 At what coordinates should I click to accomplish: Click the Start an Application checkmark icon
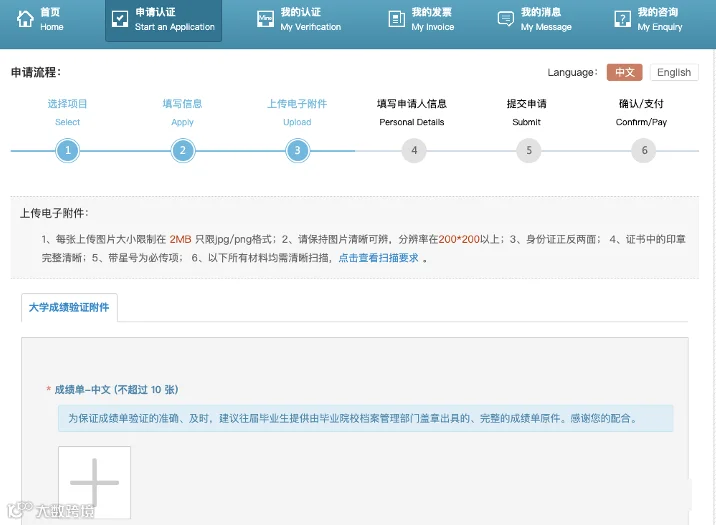pyautogui.click(x=120, y=19)
